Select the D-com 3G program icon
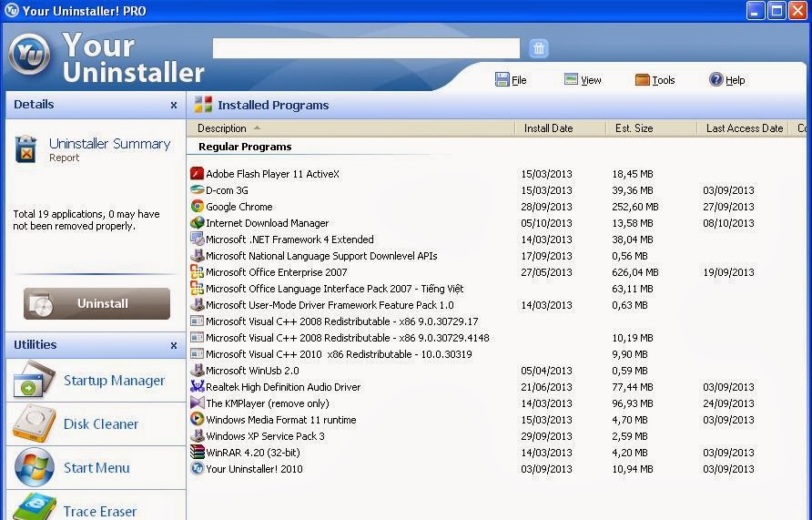The image size is (812, 520). point(197,190)
